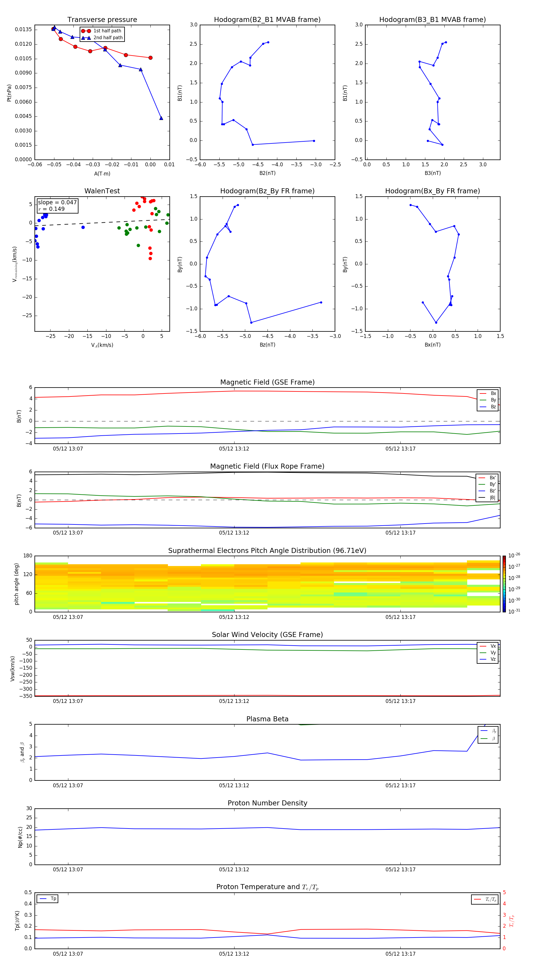535x980 pixels.
Task: Select the "r = 0.149" annotation
Action: (51, 209)
